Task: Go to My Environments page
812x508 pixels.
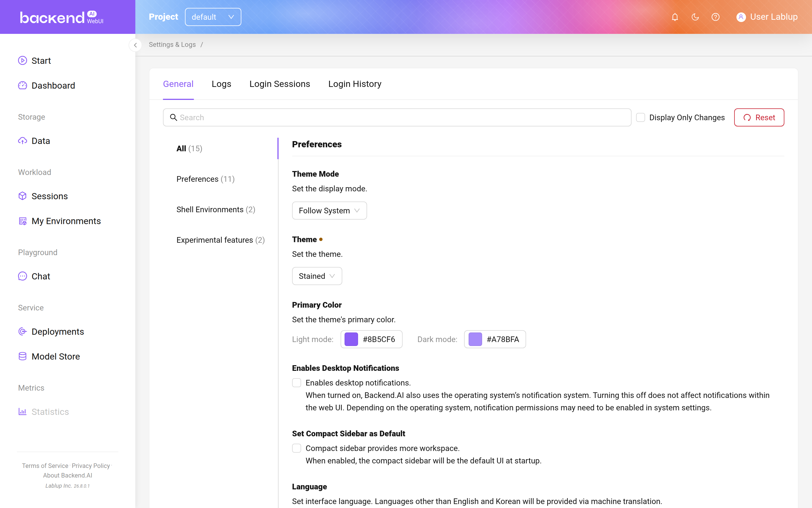Action: pos(66,221)
